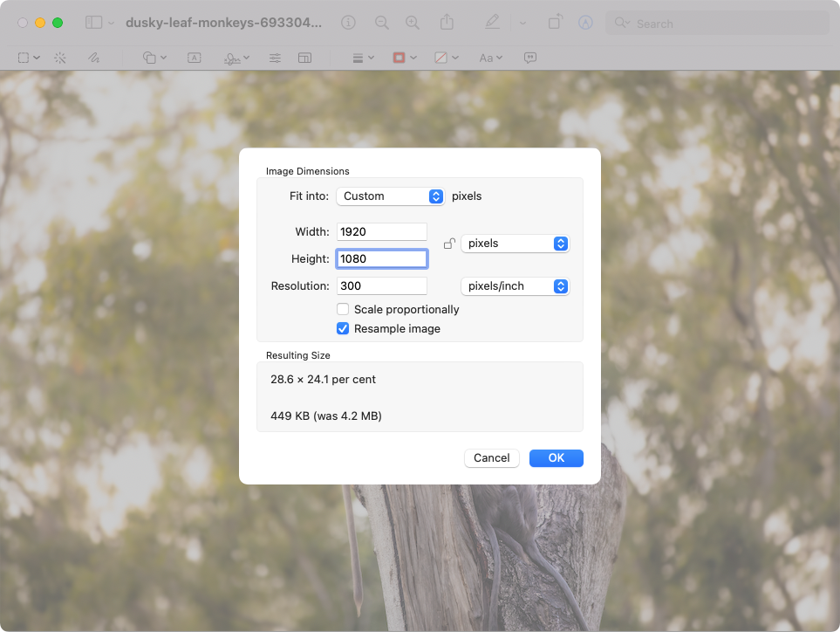
Task: Toggle the proportions lock icon
Action: pos(449,244)
